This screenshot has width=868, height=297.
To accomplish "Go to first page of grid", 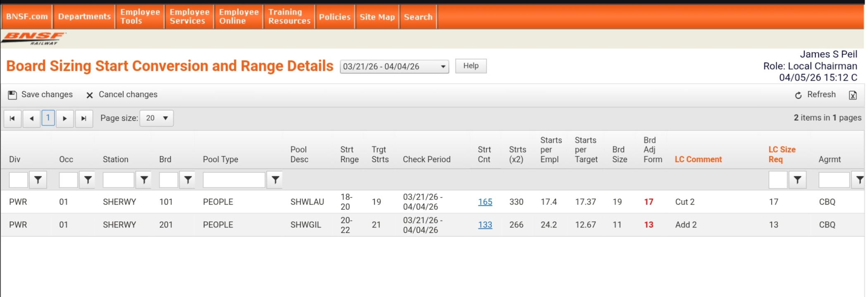I will pyautogui.click(x=12, y=119).
